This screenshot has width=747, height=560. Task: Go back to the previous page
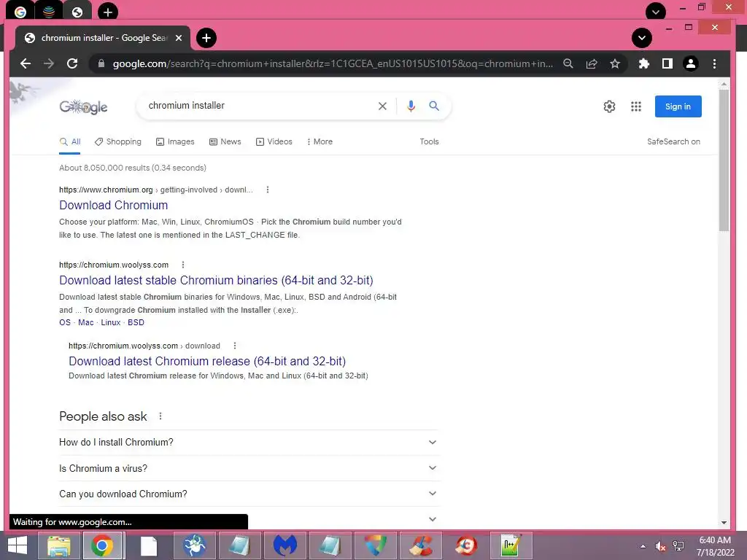tap(26, 63)
